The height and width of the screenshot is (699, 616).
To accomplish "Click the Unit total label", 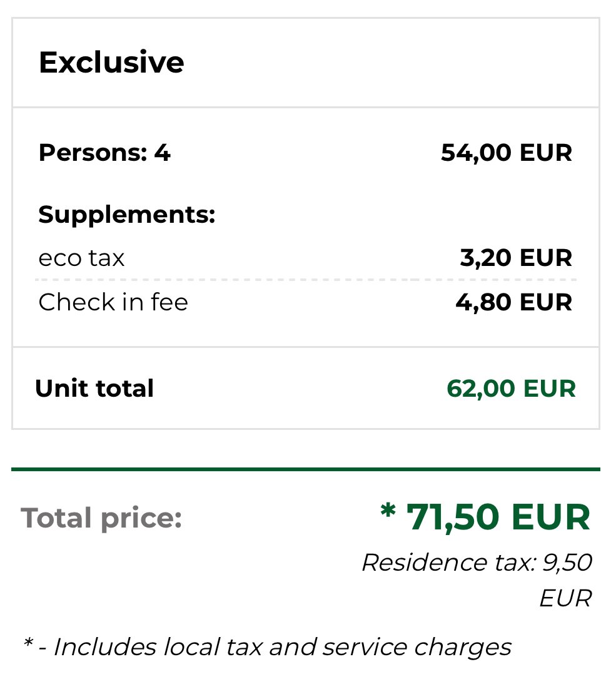I will [96, 388].
